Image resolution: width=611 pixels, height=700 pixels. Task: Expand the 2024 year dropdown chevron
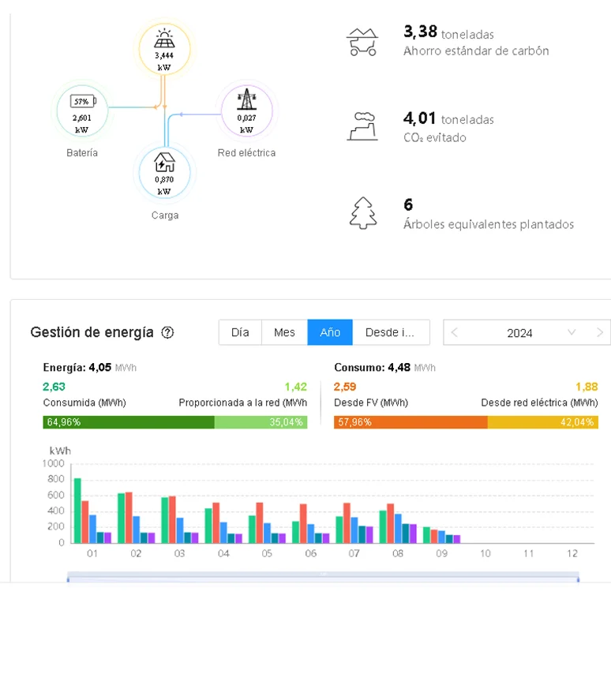572,332
